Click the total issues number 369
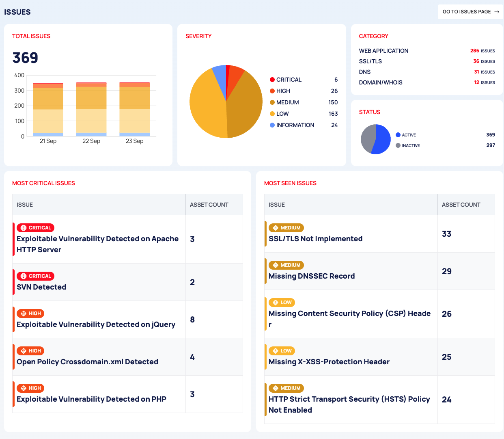This screenshot has height=439, width=504. click(25, 58)
